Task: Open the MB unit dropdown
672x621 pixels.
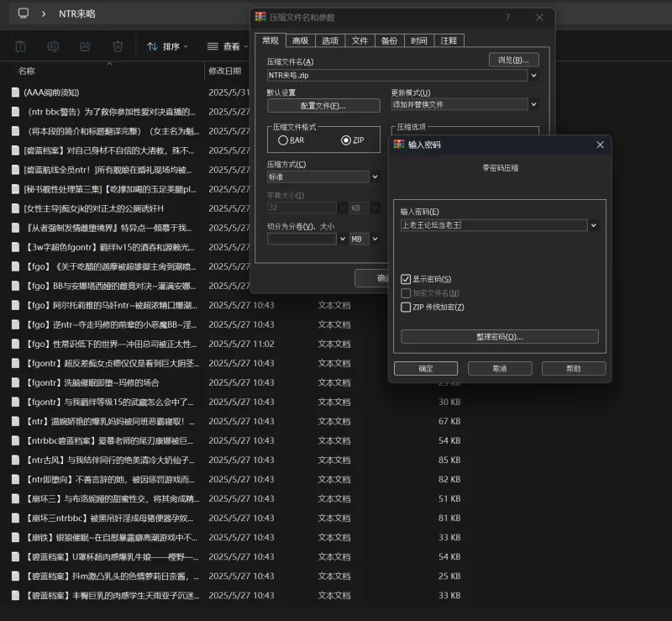Action: [x=375, y=239]
